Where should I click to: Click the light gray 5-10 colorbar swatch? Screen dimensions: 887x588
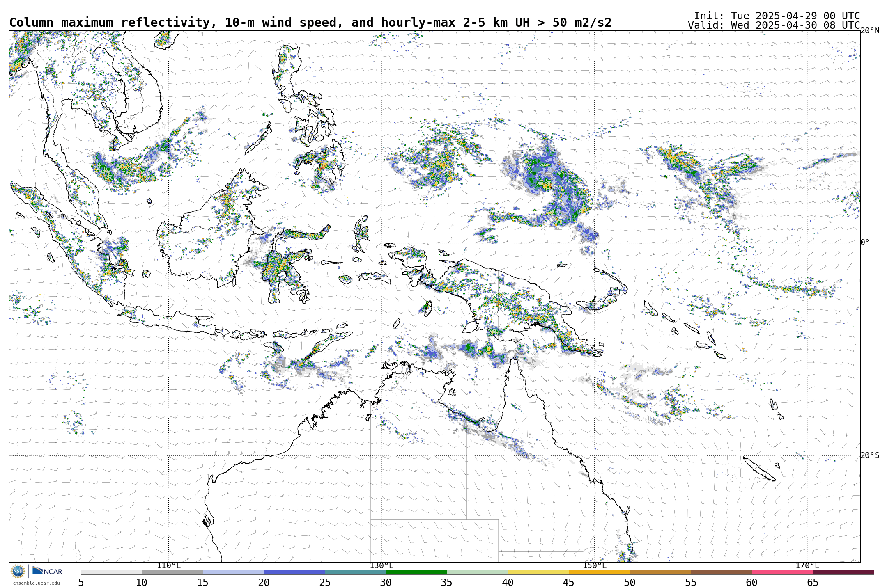pos(111,572)
